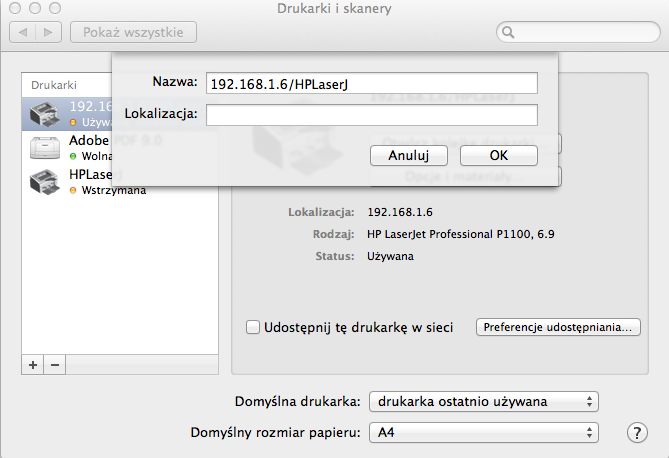Viewport: 669px width, 458px height.
Task: Click the orange status dot for HPLaserJ
Action: pyautogui.click(x=73, y=190)
